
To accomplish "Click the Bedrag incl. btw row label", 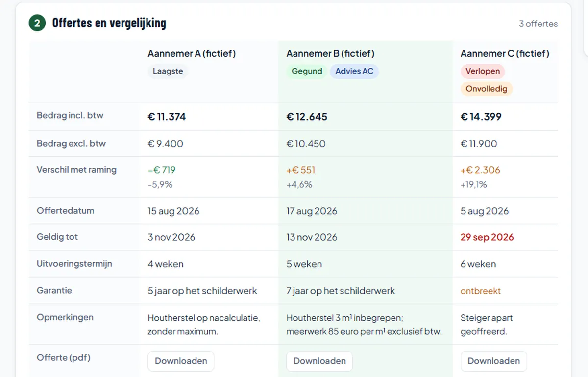I will pyautogui.click(x=70, y=116).
